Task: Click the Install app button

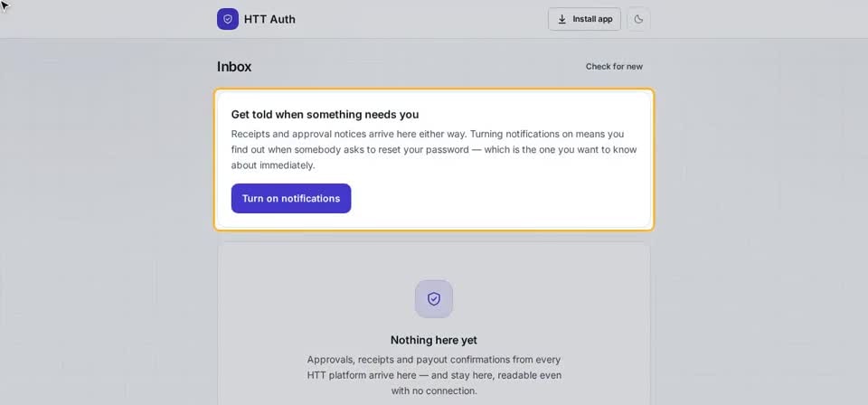Action: click(x=585, y=19)
